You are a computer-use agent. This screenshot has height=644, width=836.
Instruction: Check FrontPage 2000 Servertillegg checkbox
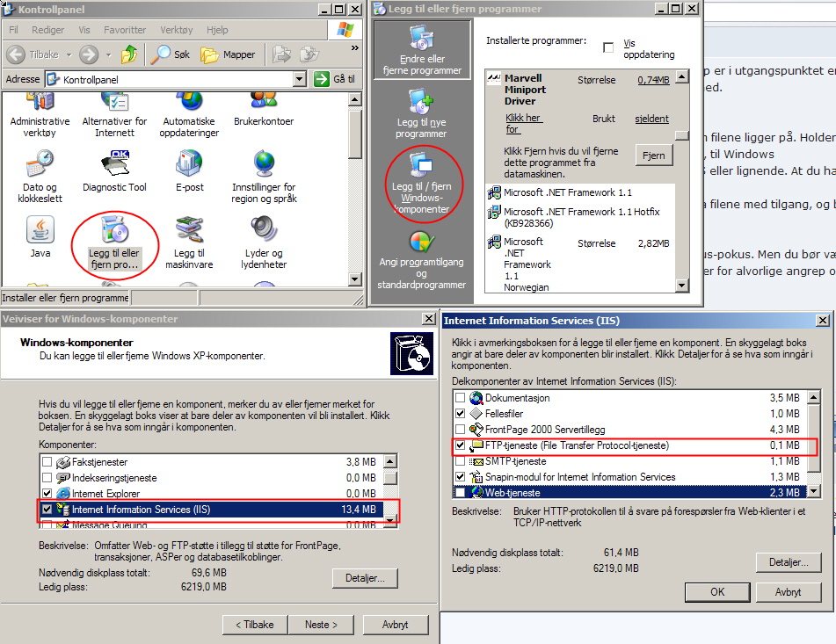[460, 430]
